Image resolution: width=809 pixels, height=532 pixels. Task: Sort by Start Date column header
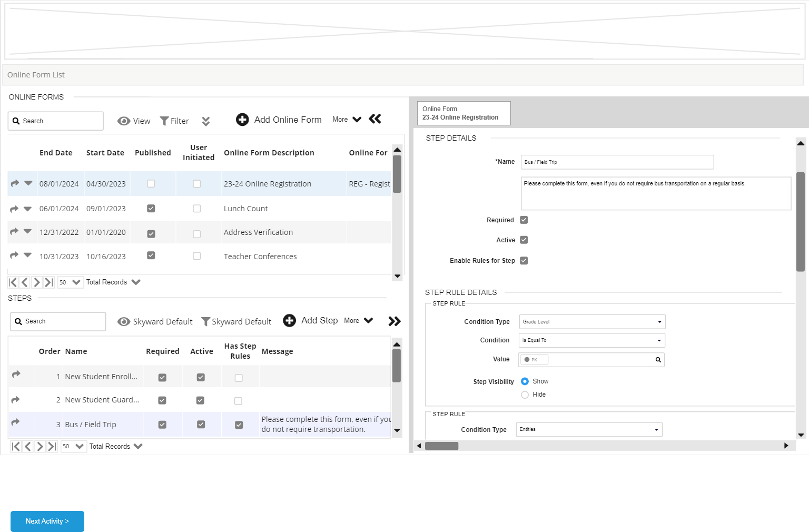105,153
